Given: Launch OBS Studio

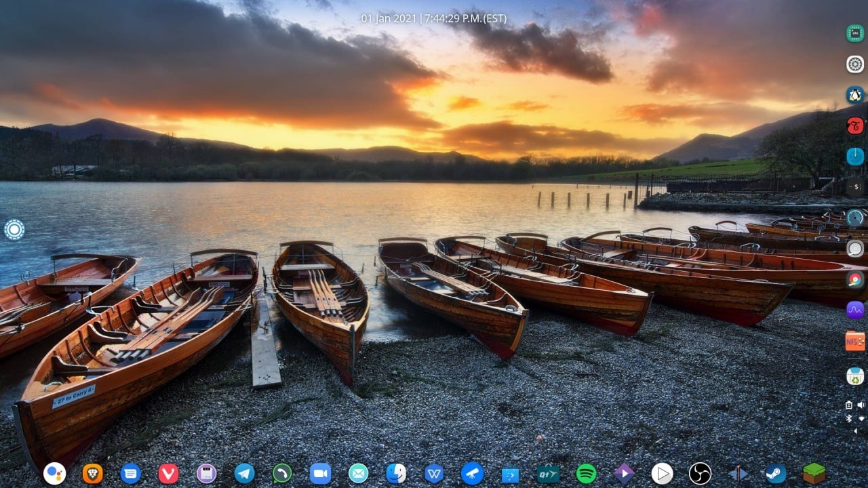Looking at the screenshot, I should point(700,473).
